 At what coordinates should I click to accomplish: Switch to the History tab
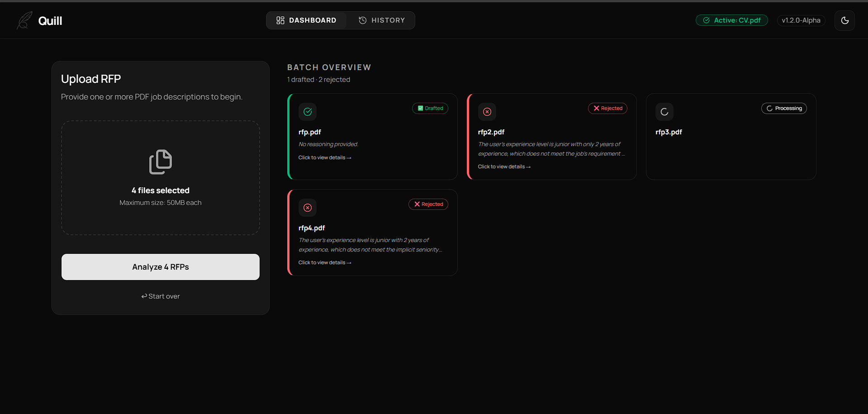[382, 20]
